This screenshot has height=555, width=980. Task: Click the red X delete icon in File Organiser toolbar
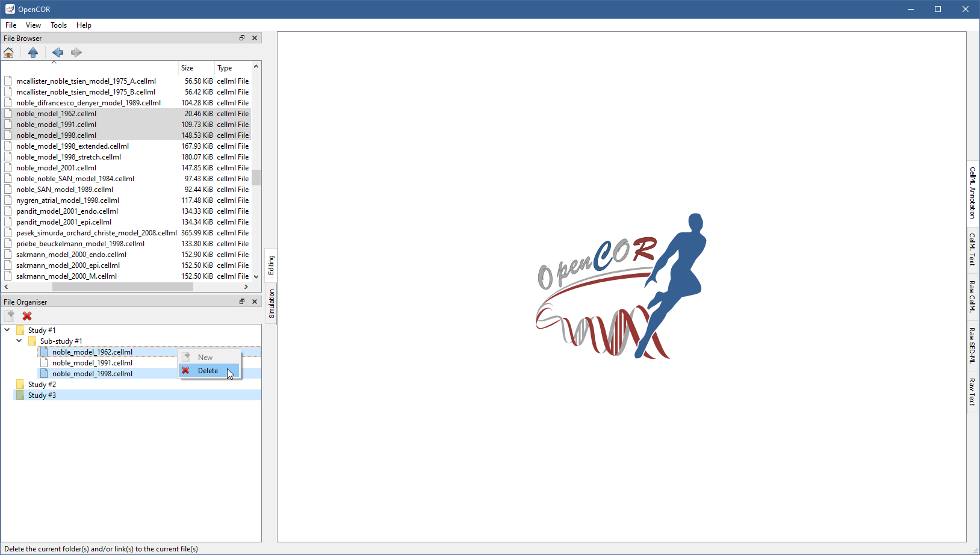(x=27, y=316)
